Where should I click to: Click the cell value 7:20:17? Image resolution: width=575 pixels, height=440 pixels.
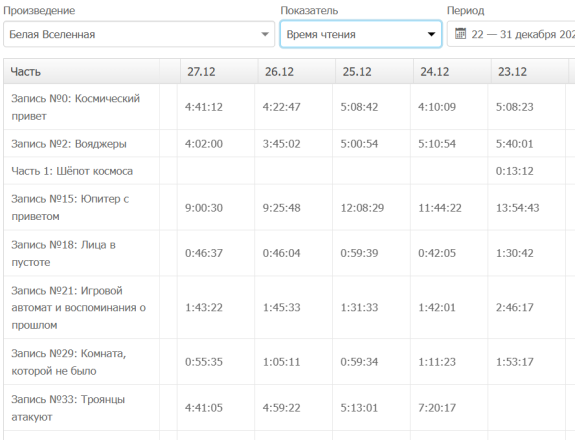437,408
